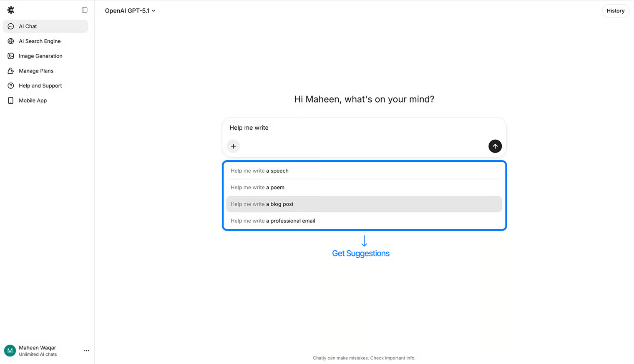Send message with the arrow button
634x364 pixels.
tap(495, 146)
